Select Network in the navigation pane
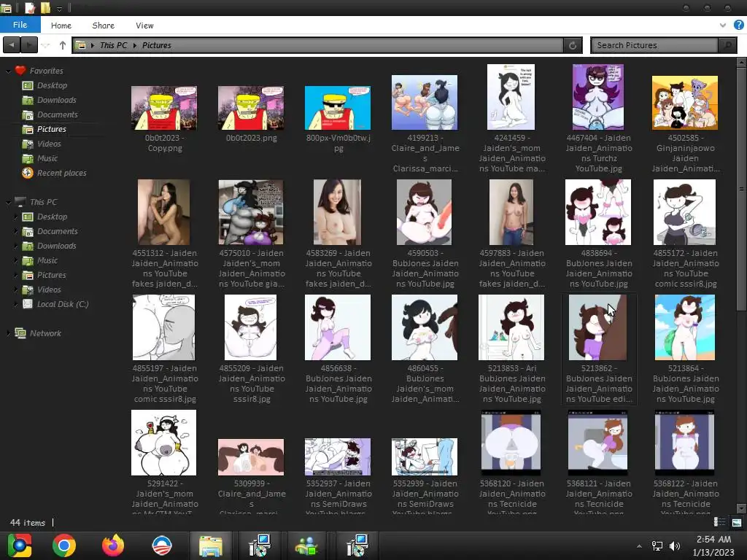Image resolution: width=747 pixels, height=560 pixels. 45,333
